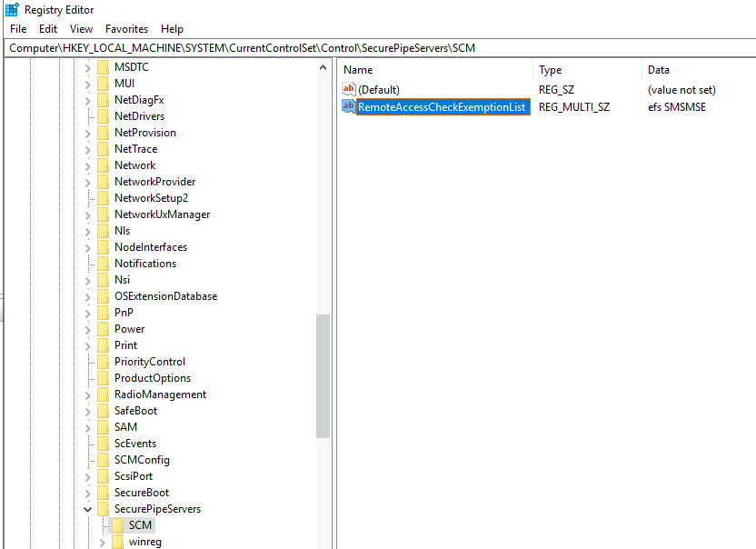Open the Help menu

tap(172, 29)
